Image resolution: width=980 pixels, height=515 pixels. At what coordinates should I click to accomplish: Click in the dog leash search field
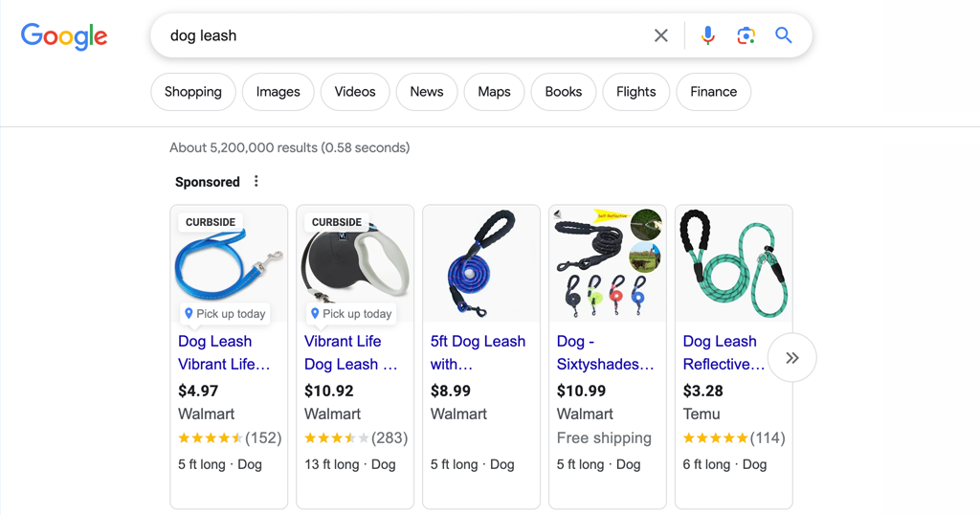(x=406, y=35)
